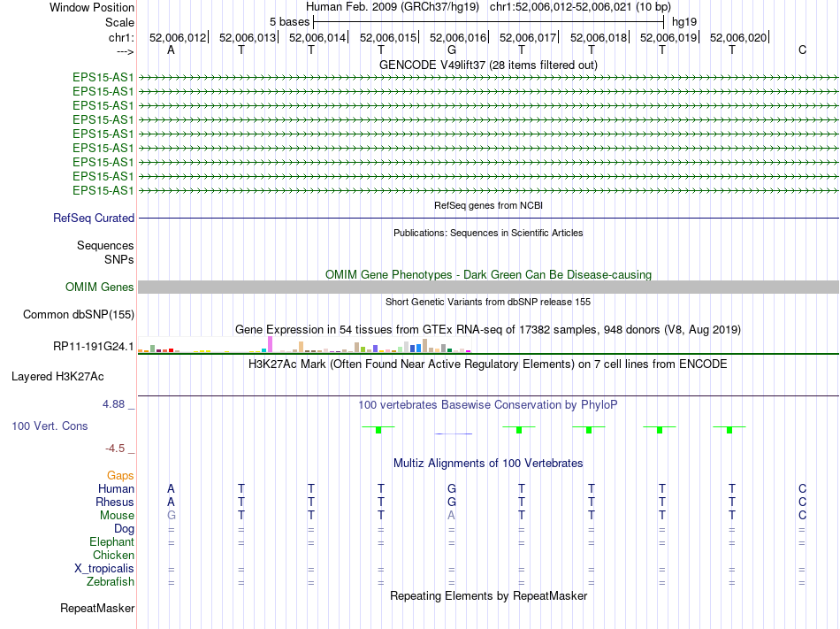Click the 'C' base in the reference sequence row
Screen dimensions: 840x629
tap(802, 50)
